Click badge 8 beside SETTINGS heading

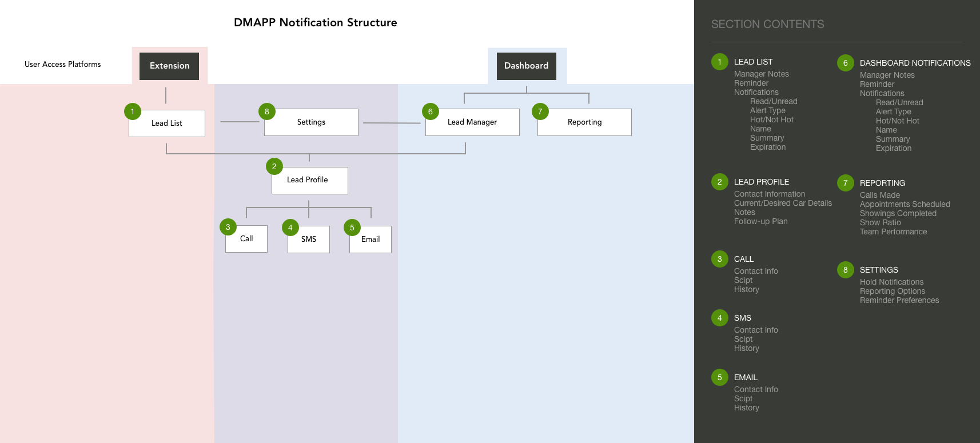846,270
